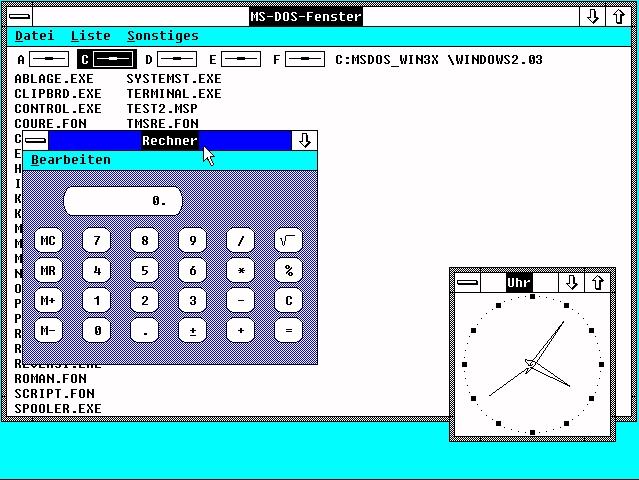Select TERMINAL.EXE in the file list
The height and width of the screenshot is (480, 639).
pyautogui.click(x=174, y=93)
